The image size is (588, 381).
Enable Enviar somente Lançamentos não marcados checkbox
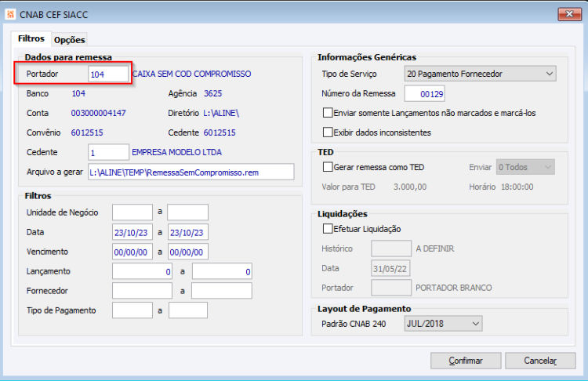click(328, 113)
